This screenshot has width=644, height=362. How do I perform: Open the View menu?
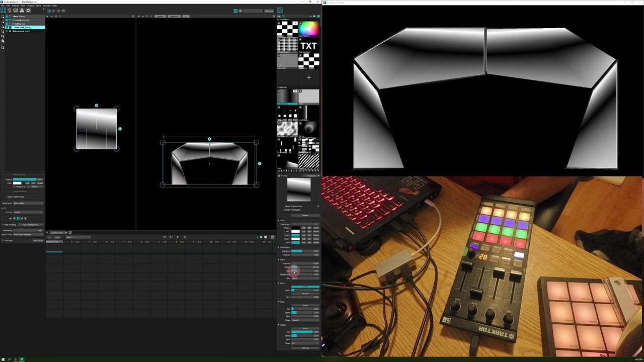pyautogui.click(x=23, y=6)
